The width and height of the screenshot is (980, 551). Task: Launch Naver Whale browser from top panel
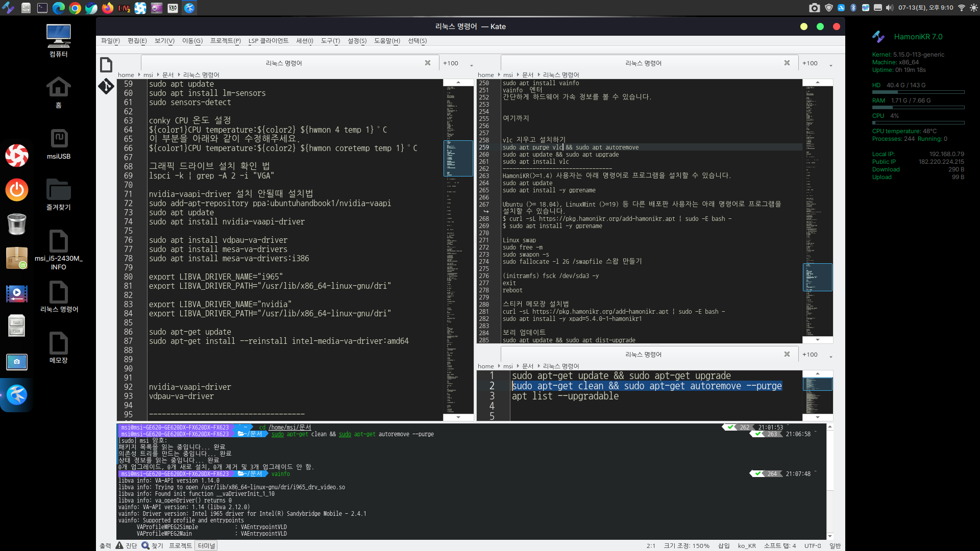click(x=91, y=8)
